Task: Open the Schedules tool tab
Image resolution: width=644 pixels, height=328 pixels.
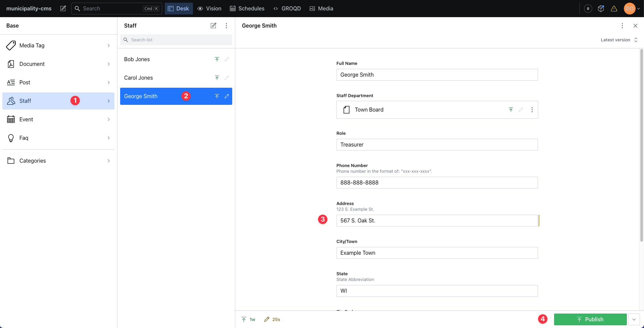Action: [247, 8]
